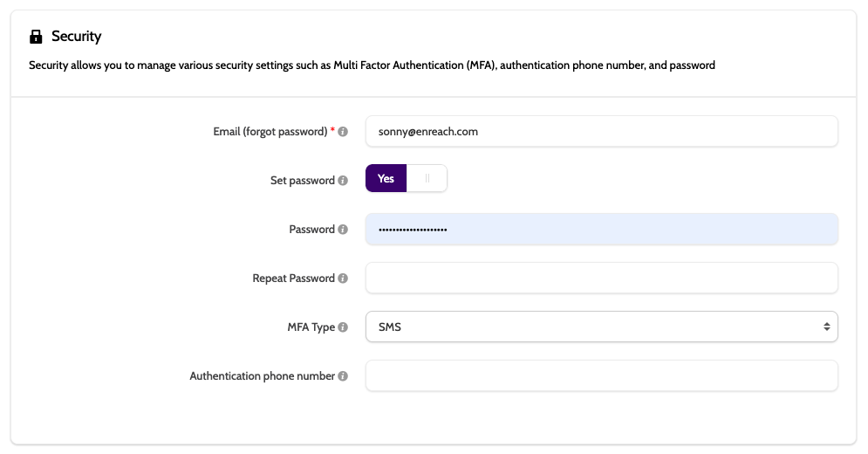Click the MFA Type label text
The height and width of the screenshot is (454, 868).
(x=311, y=327)
